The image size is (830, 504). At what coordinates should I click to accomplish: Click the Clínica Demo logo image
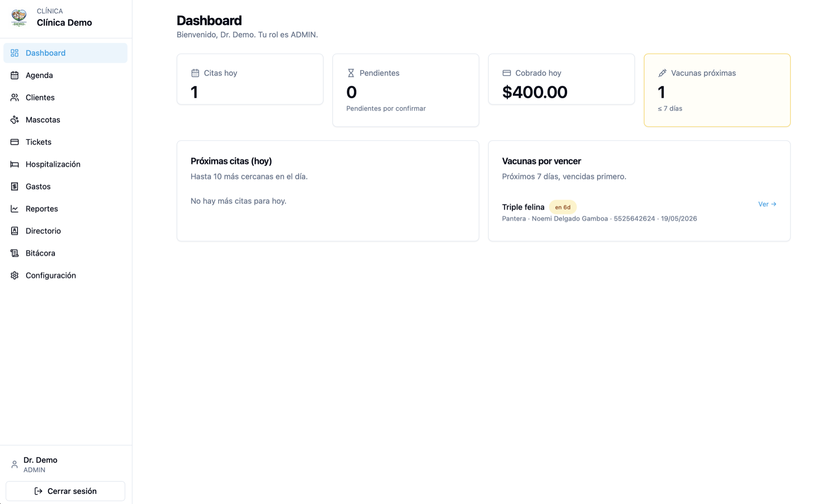point(19,18)
